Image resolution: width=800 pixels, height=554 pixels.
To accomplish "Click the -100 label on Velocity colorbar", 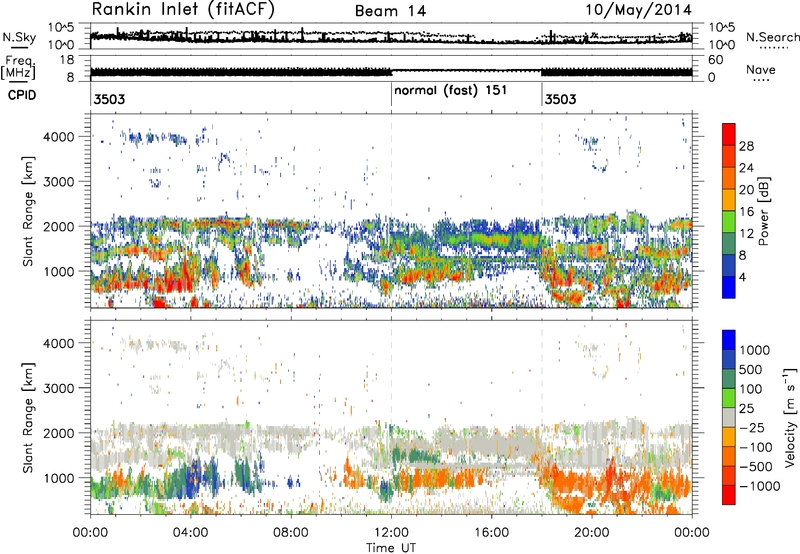I will click(x=755, y=447).
